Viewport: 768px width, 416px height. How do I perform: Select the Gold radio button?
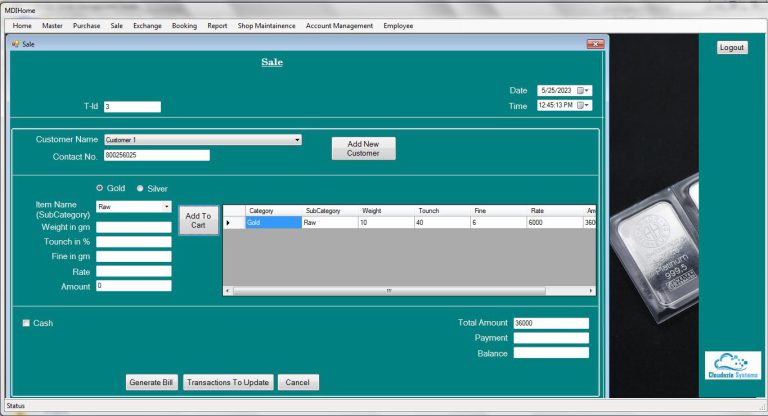(x=100, y=188)
